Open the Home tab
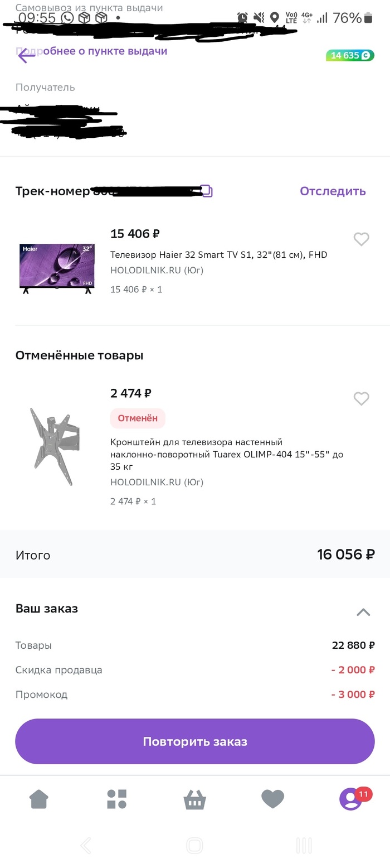The image size is (390, 868). pyautogui.click(x=39, y=799)
